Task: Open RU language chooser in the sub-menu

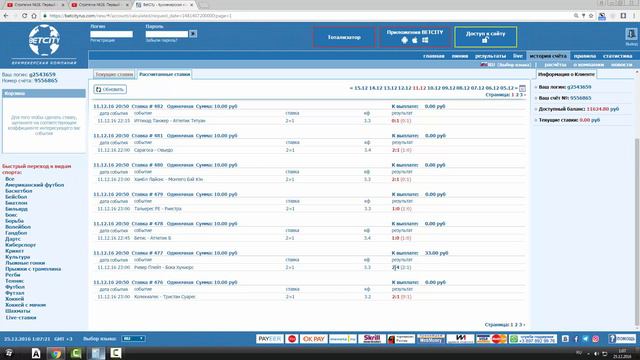Action: [506, 64]
